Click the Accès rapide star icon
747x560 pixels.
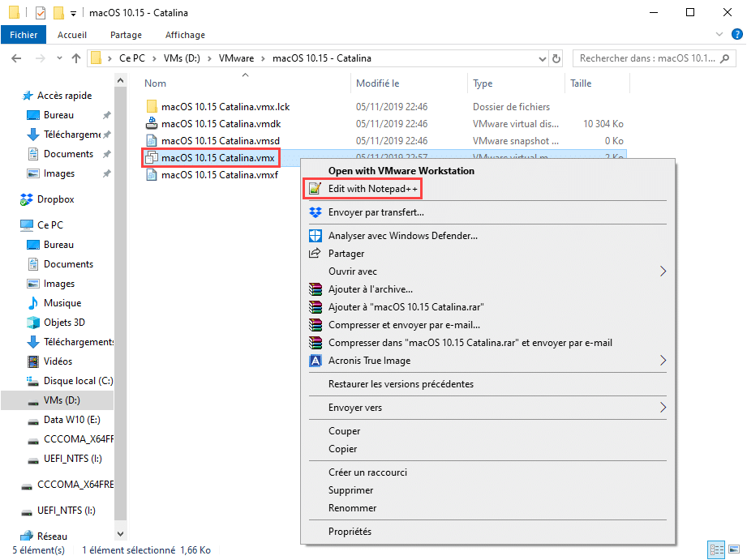point(28,96)
